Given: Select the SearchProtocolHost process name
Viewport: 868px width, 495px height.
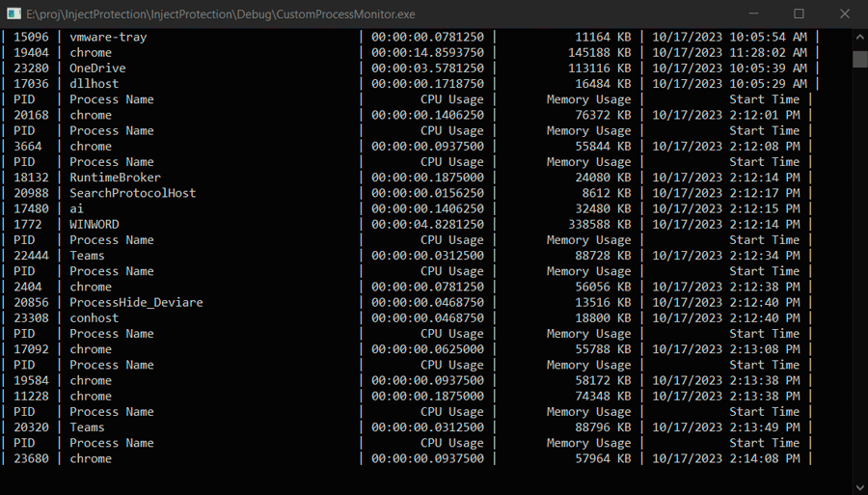Looking at the screenshot, I should 133,193.
